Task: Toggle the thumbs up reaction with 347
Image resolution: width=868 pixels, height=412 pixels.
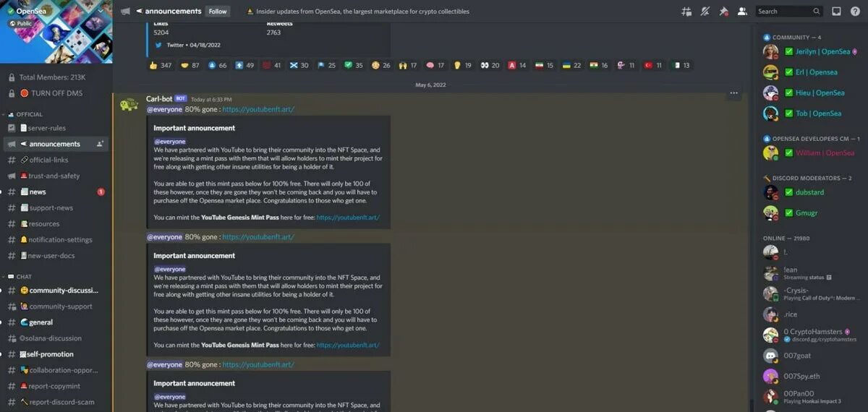Action: (x=161, y=65)
